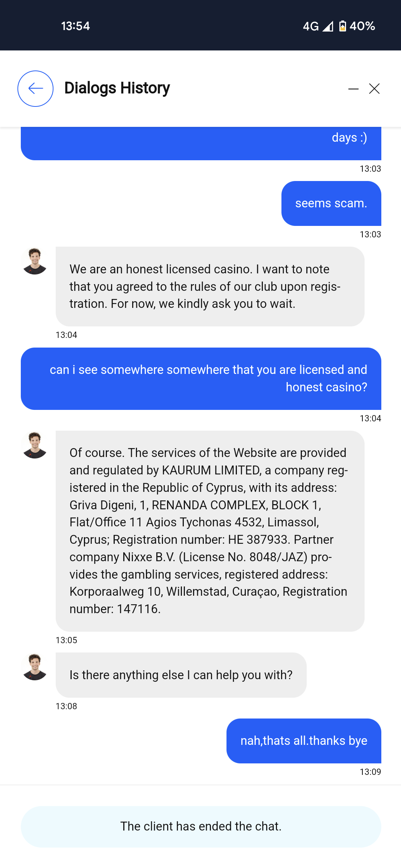Tap agent avatar beside the honest casino message
Image resolution: width=401 pixels, height=868 pixels.
[x=35, y=262]
